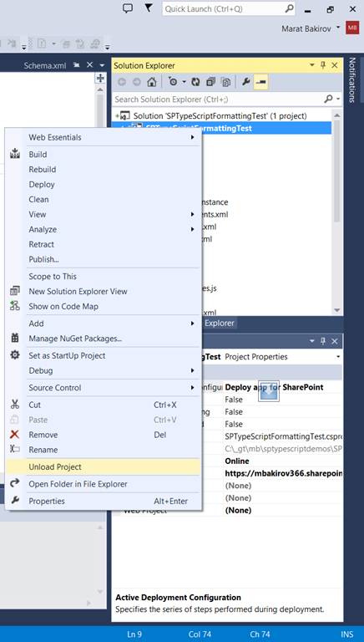This screenshot has height=642, width=364.
Task: Toggle auto-hide pin on Solution Explorer
Action: (324, 65)
